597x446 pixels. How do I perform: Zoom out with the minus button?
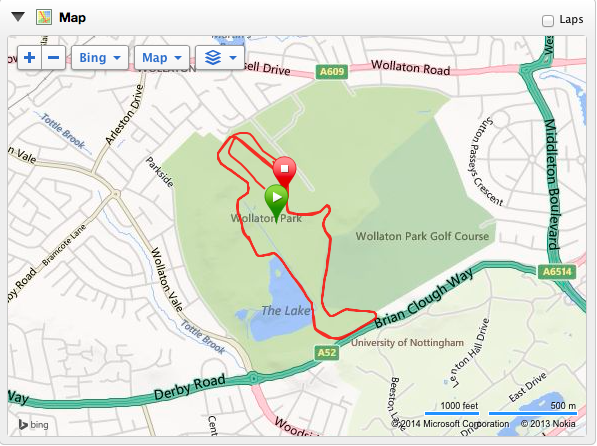coord(53,58)
